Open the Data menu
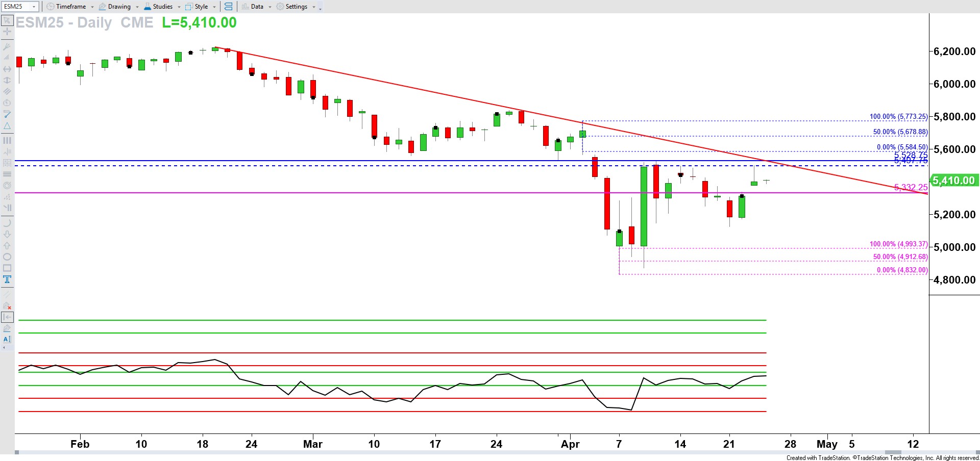The height and width of the screenshot is (461, 980). point(253,7)
